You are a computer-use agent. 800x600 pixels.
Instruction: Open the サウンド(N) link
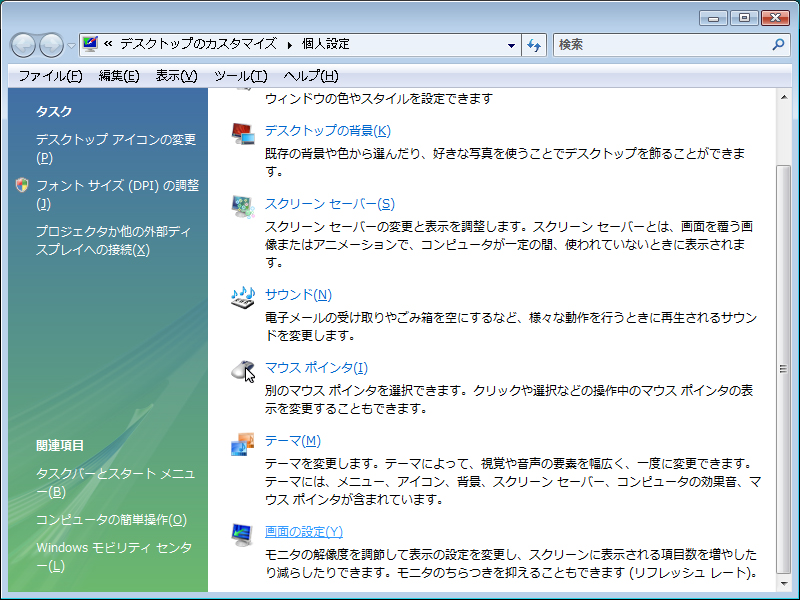tap(298, 294)
